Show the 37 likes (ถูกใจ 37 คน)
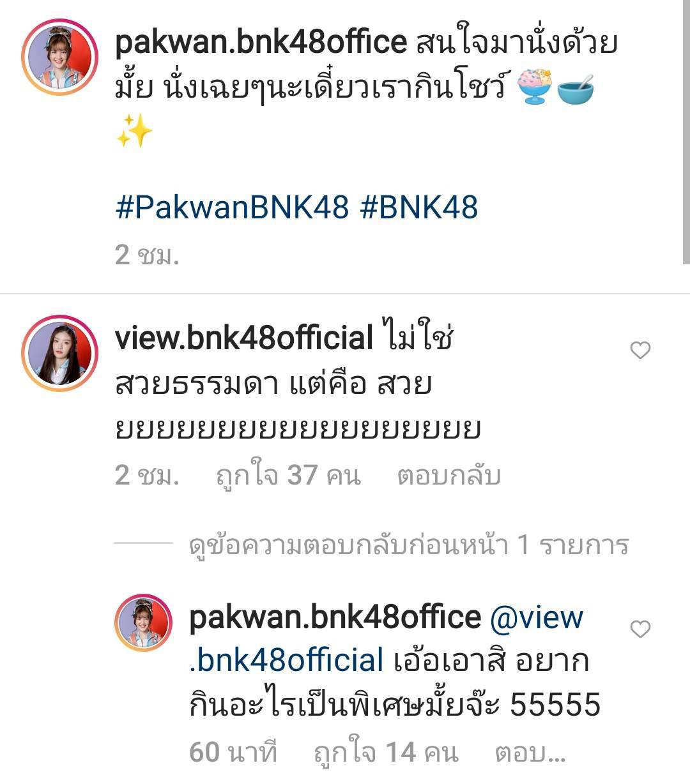This screenshot has height=784, width=690. click(288, 476)
